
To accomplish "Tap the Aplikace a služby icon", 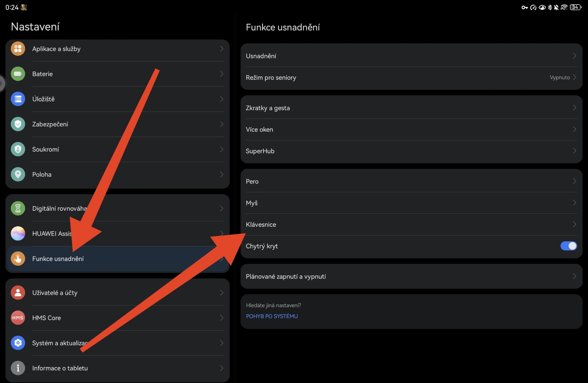I will tap(18, 49).
